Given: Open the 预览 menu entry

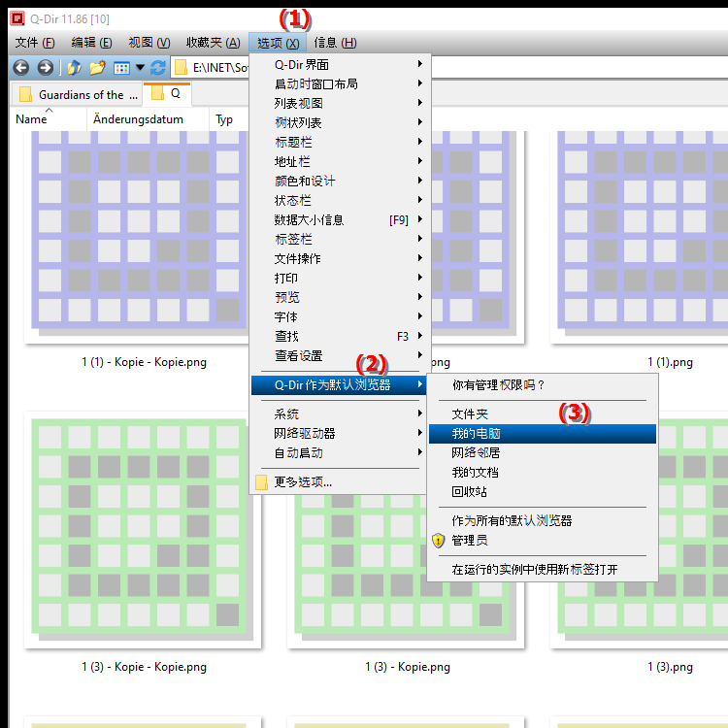Looking at the screenshot, I should 340,298.
